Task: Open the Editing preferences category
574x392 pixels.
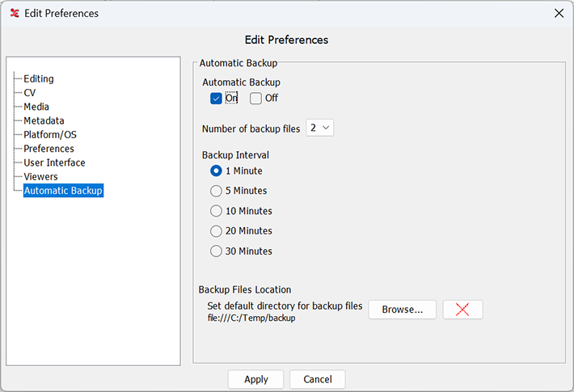Action: pyautogui.click(x=39, y=78)
